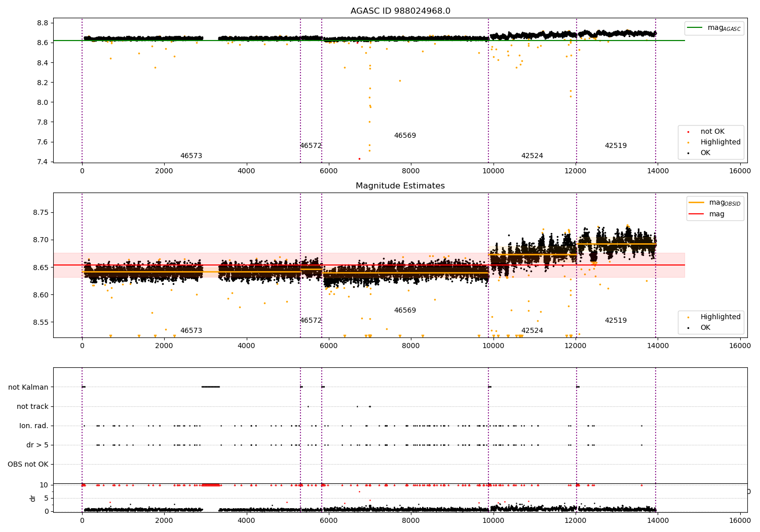Viewport: 760px width, 532px height.
Task: Click the 'OK' legend entry in the Magnitude Estimates plot
Action: (x=699, y=328)
